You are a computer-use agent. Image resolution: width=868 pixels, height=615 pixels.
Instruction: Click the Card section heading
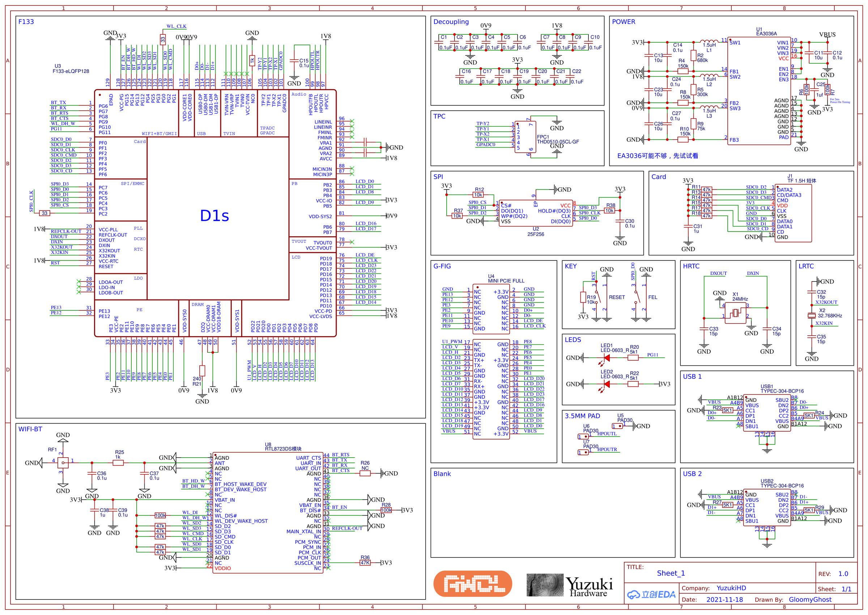pos(658,177)
